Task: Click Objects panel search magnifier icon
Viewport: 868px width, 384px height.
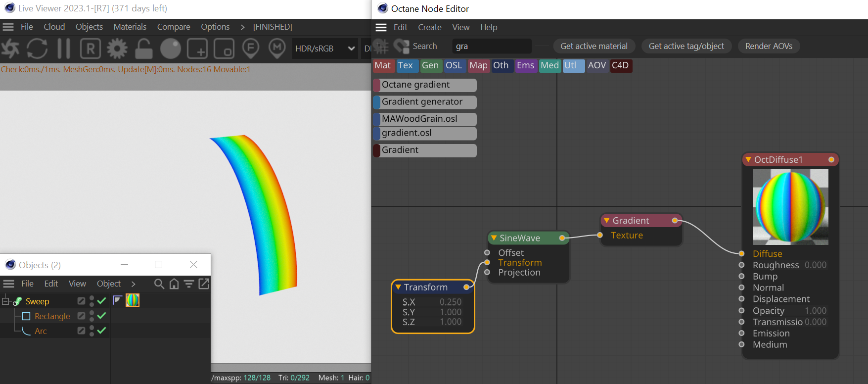Action: click(x=159, y=284)
